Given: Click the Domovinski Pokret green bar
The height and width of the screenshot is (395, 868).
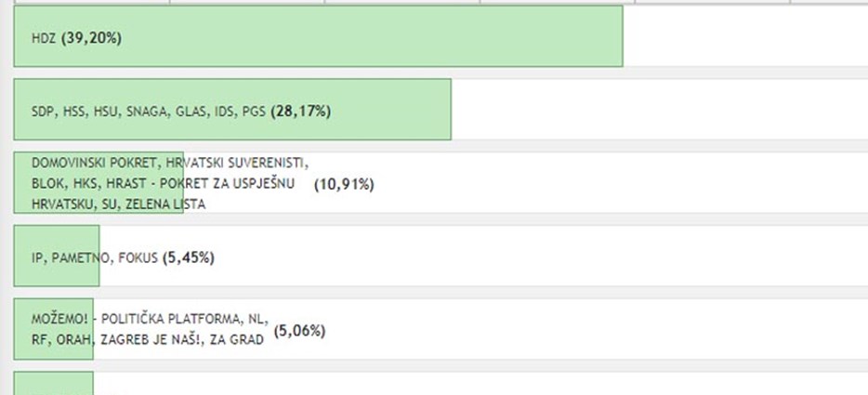Looking at the screenshot, I should point(99,182).
